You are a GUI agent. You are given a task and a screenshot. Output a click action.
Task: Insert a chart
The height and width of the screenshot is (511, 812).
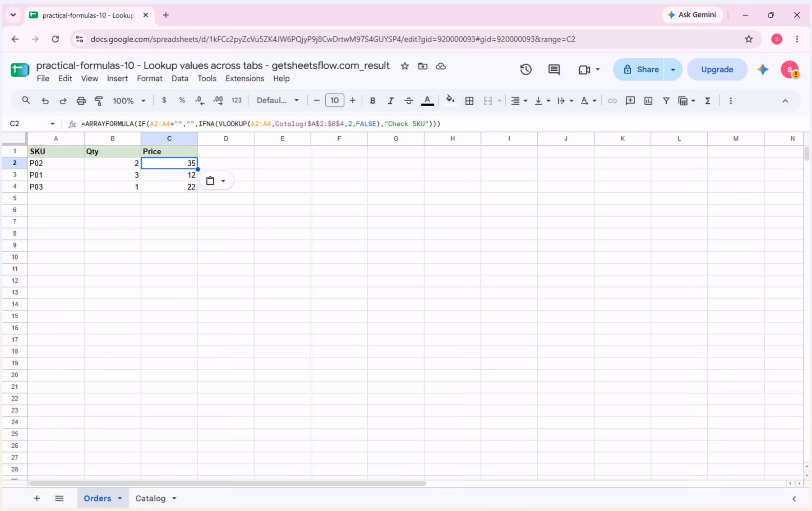pos(648,101)
